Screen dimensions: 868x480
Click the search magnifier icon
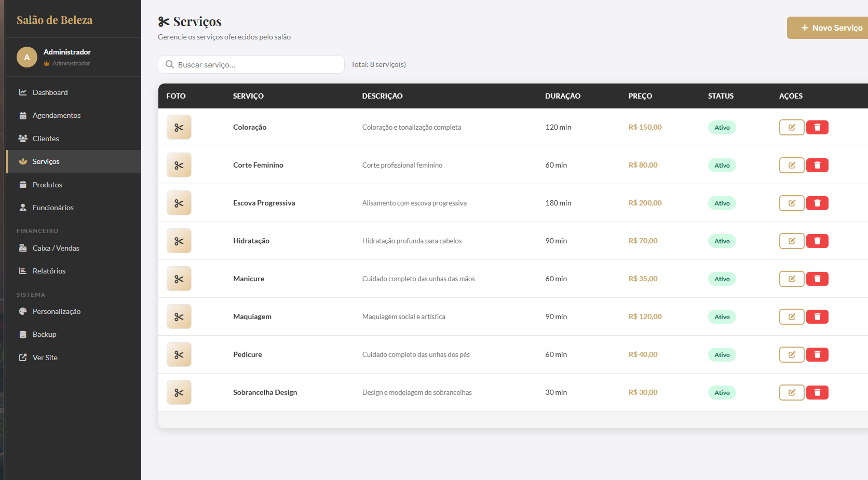coord(170,64)
